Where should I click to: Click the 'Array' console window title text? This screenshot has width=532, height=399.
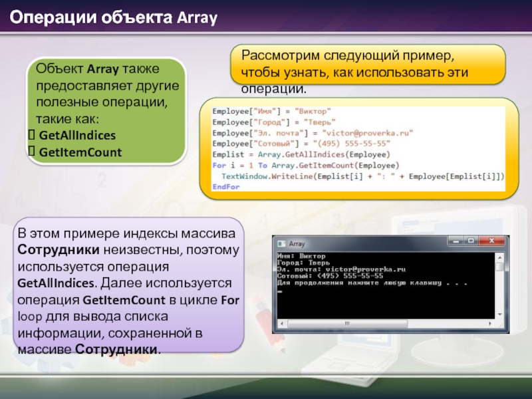pos(297,243)
